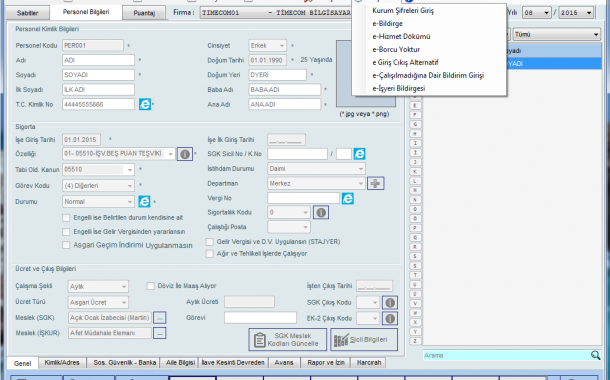Click the e-query icon beside T.C. Kimlik No
The height and width of the screenshot is (380, 610).
(145, 104)
